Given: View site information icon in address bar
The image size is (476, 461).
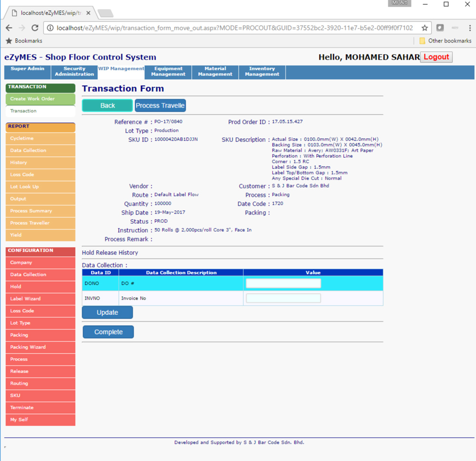Looking at the screenshot, I should (x=50, y=28).
